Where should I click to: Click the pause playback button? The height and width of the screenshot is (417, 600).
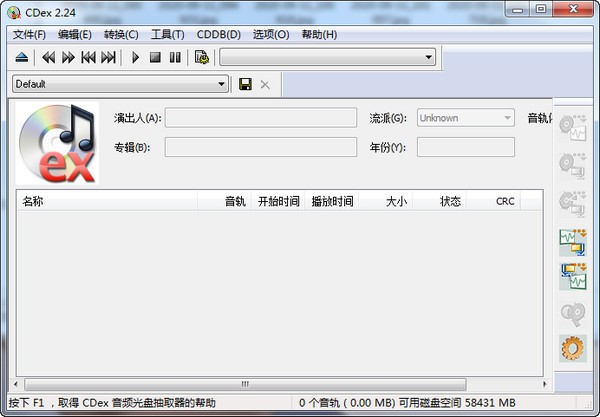pyautogui.click(x=175, y=58)
